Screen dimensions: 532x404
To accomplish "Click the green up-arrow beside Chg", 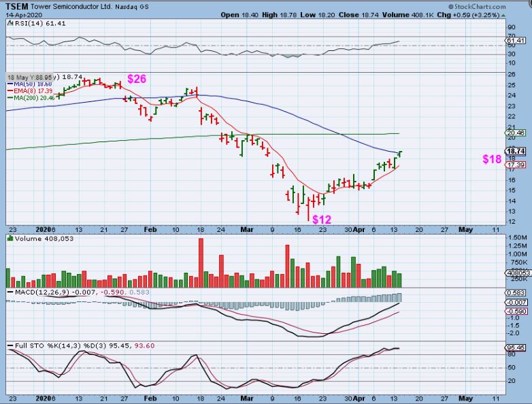I will 503,15.
